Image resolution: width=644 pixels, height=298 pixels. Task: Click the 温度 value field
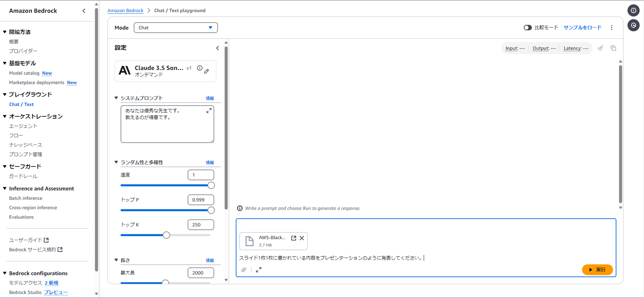coord(201,175)
